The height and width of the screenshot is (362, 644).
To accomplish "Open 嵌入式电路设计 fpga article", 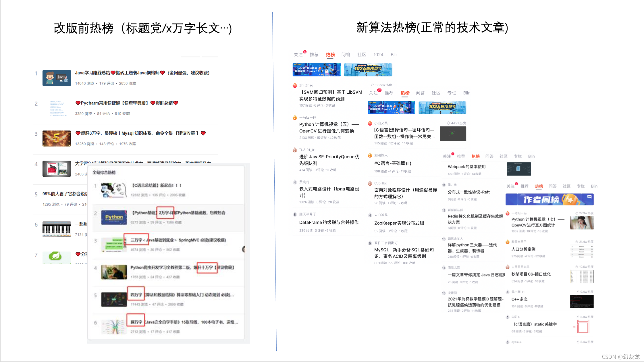I will (329, 192).
